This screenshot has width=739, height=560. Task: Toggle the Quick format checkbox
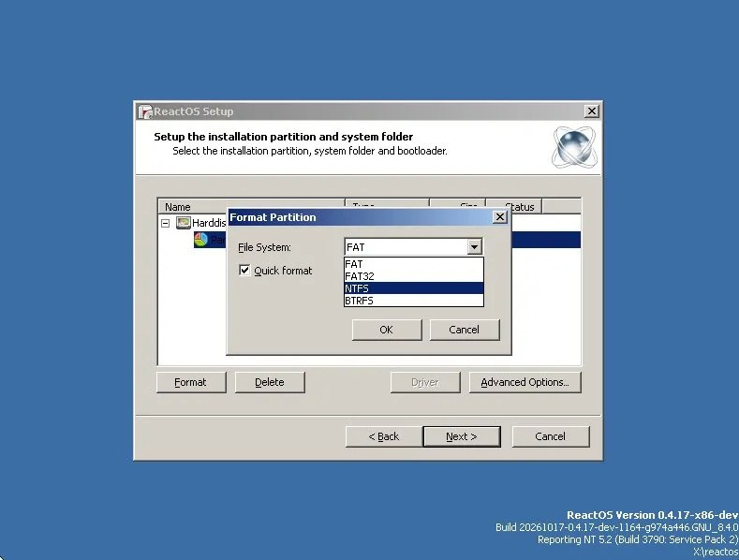click(x=244, y=270)
